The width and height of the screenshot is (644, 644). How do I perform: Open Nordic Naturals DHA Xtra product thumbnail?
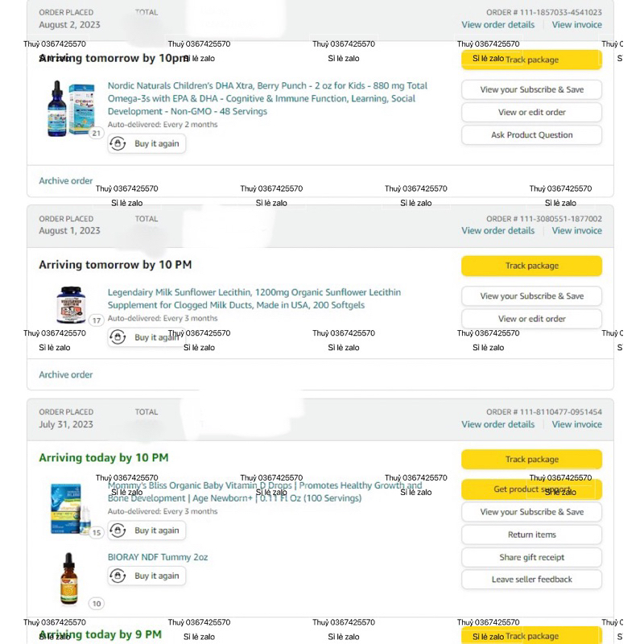pyautogui.click(x=71, y=108)
